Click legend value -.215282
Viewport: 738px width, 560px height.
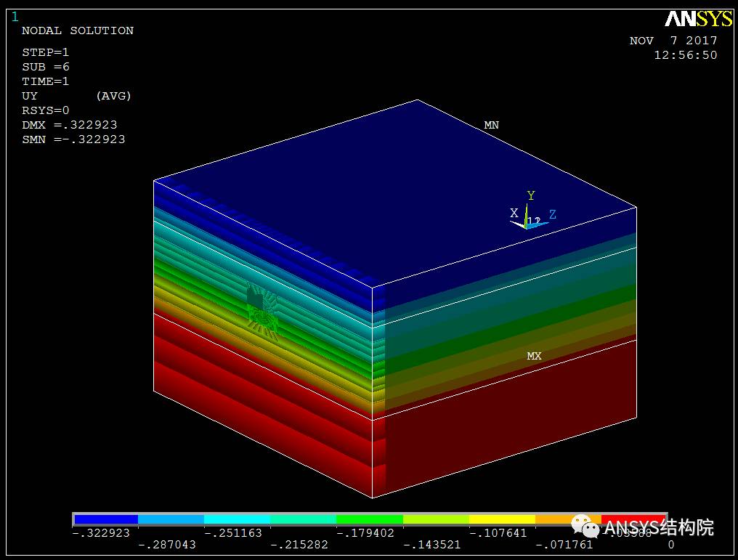pos(299,545)
